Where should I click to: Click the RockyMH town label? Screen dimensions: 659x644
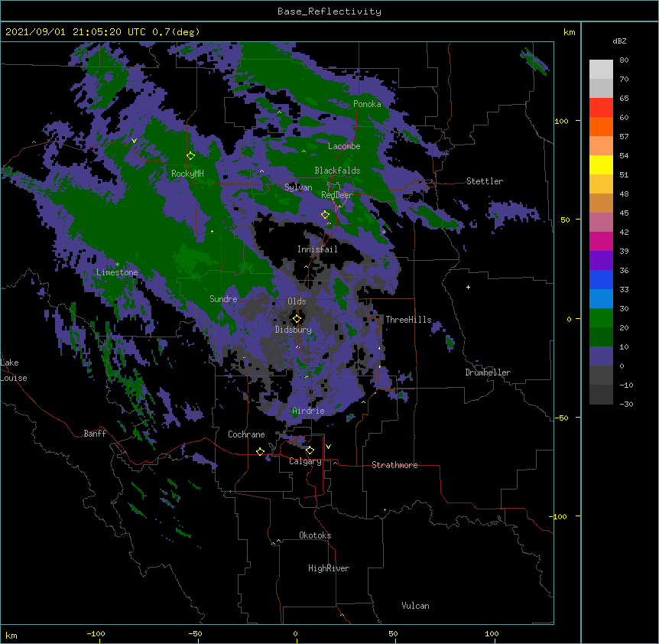click(x=187, y=174)
